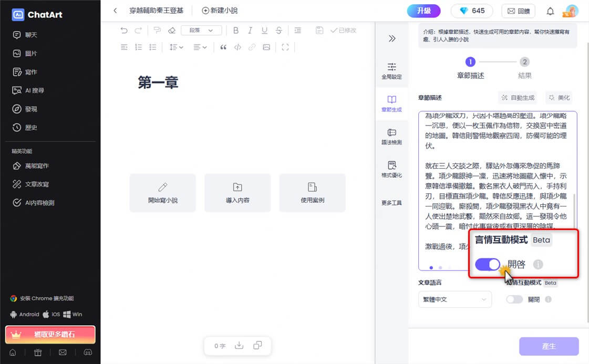Insert an ordered numbered list
Image resolution: width=589 pixels, height=364 pixels.
coord(138,47)
